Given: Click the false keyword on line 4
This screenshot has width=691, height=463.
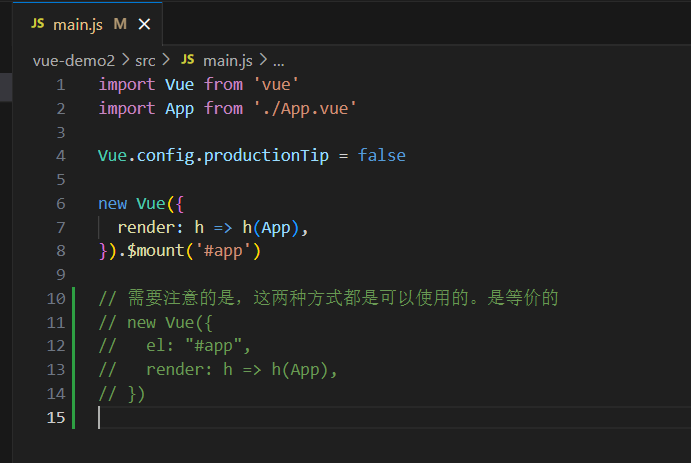Looking at the screenshot, I should click(381, 155).
